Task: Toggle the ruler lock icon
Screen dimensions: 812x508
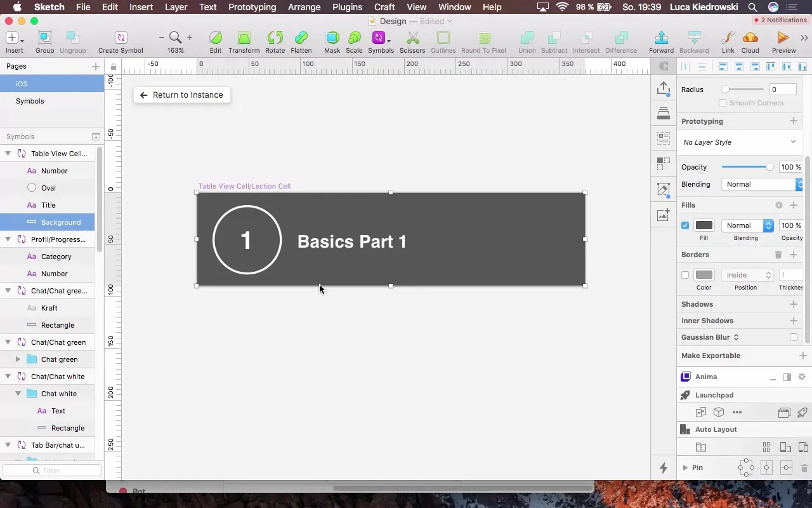Action: tap(114, 67)
